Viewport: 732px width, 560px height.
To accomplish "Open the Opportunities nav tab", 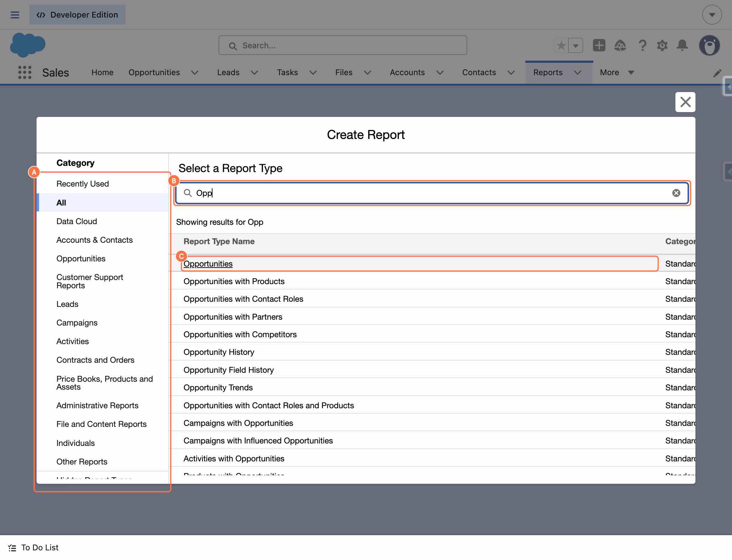I will [x=154, y=72].
